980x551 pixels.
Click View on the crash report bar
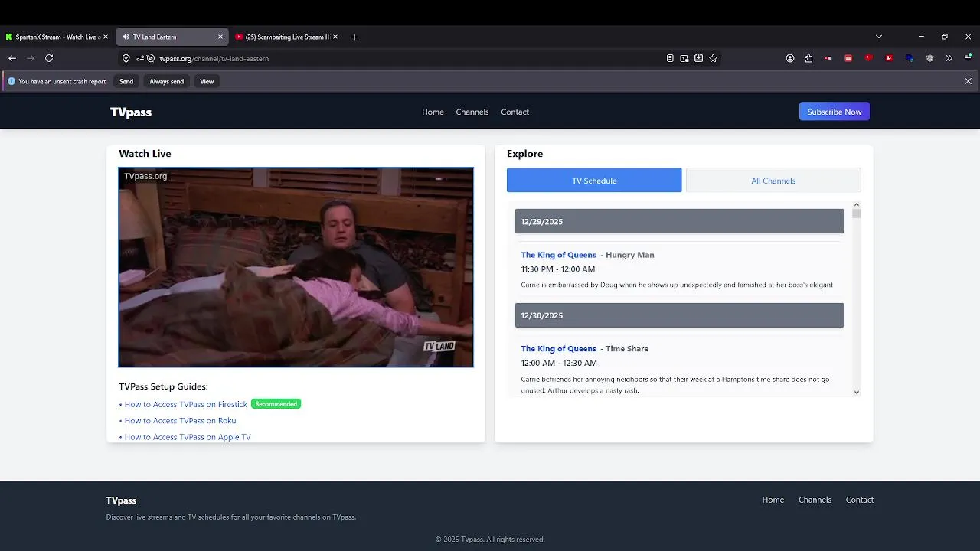coord(207,81)
